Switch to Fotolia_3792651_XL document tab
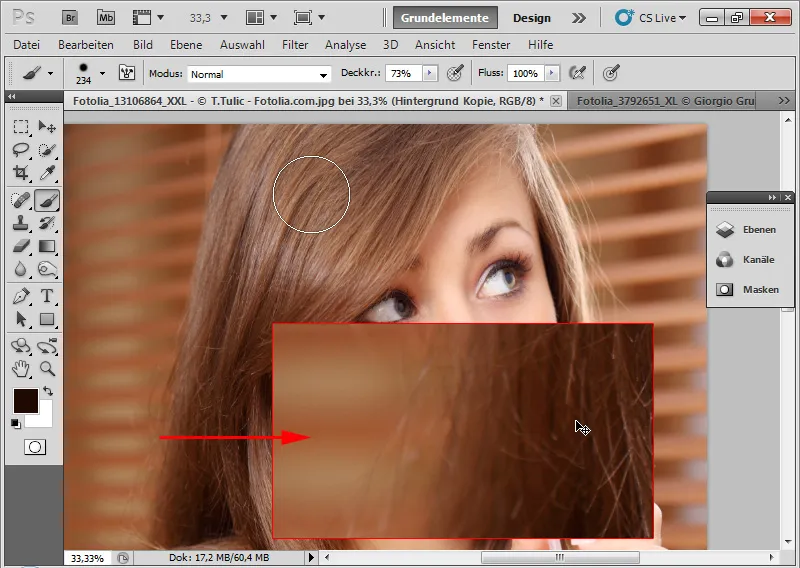Screen dimensions: 800x568 666,101
